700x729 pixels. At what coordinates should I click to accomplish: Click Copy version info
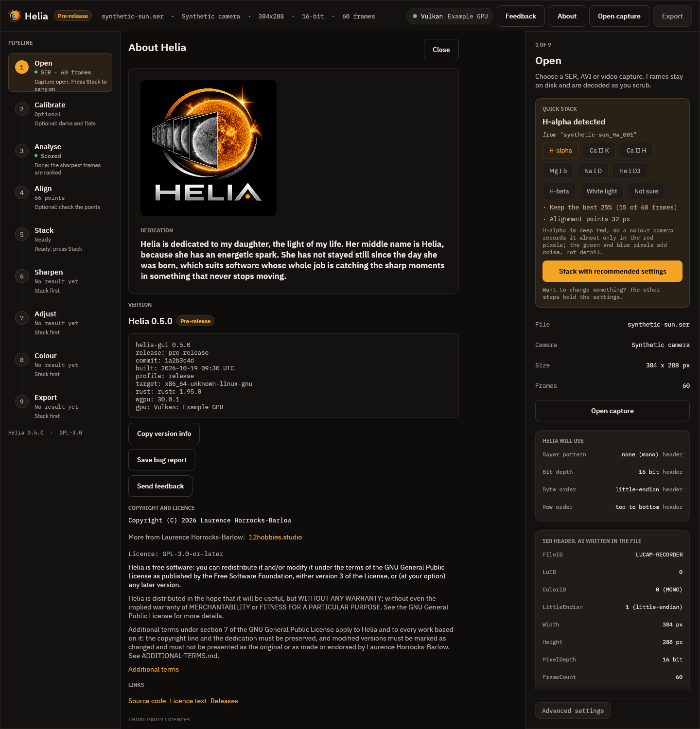[164, 434]
